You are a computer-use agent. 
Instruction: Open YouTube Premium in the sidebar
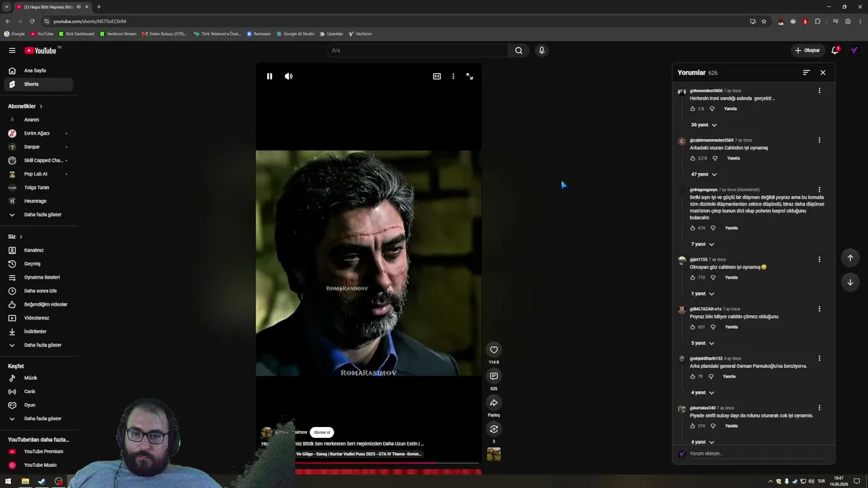[x=39, y=451]
